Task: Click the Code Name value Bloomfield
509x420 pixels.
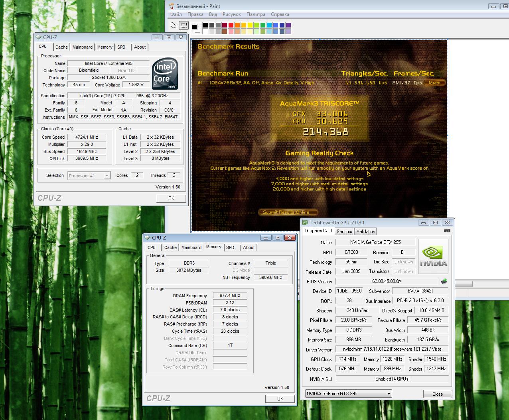Action: (x=89, y=71)
